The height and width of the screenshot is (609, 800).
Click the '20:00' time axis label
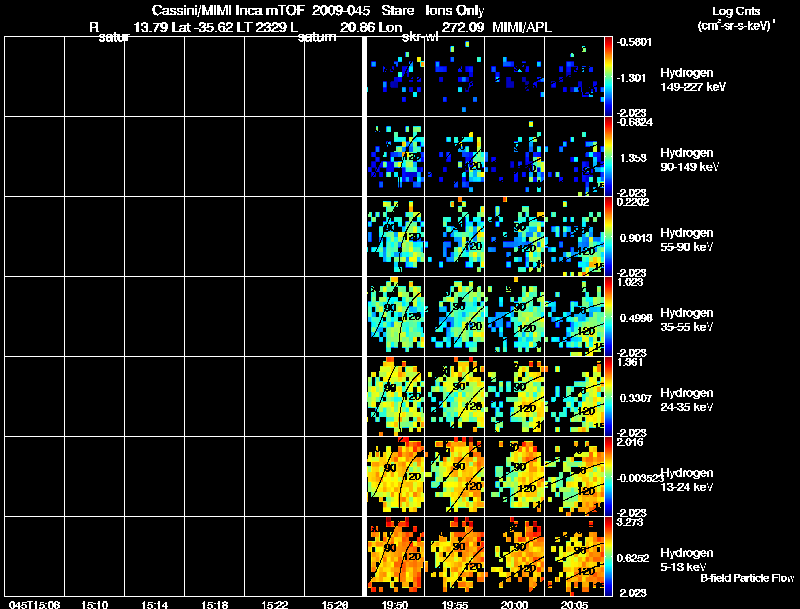click(x=514, y=605)
